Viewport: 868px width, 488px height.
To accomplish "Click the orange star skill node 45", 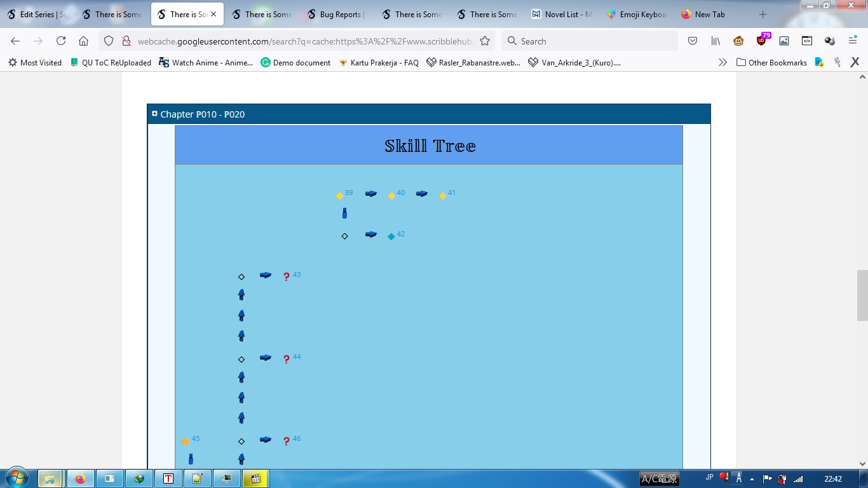I will (x=186, y=441).
